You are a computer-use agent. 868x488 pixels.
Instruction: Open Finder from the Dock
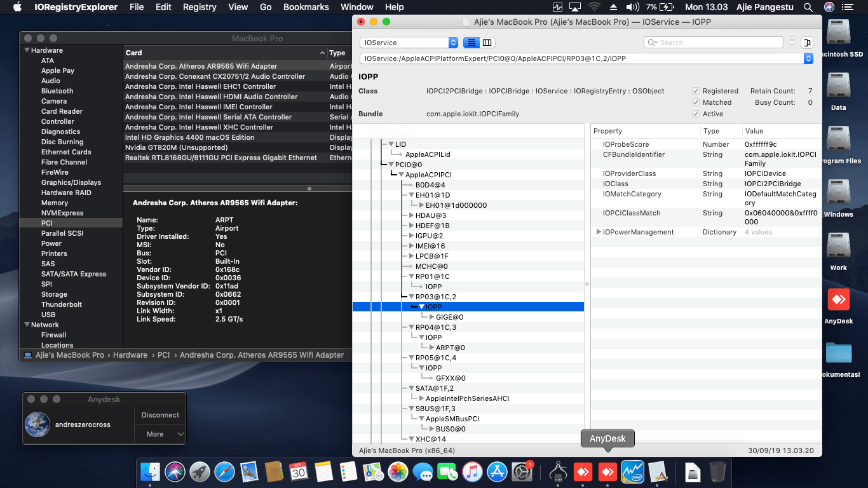pos(151,471)
